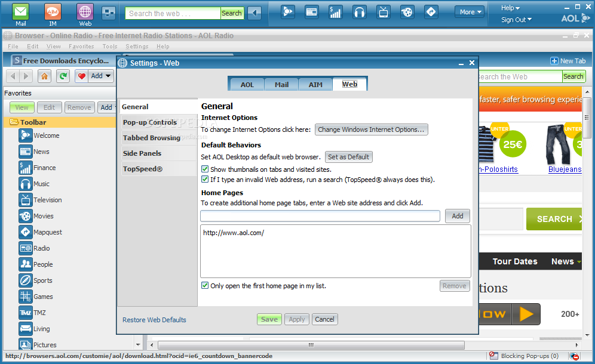This screenshot has height=364, width=595.
Task: Click the pop-up blocker icon in status bar
Action: [493, 356]
